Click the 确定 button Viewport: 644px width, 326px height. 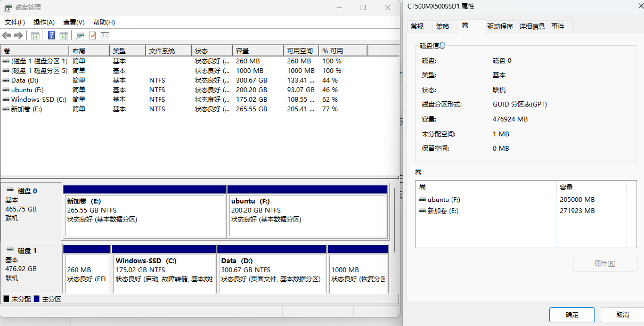click(x=572, y=315)
